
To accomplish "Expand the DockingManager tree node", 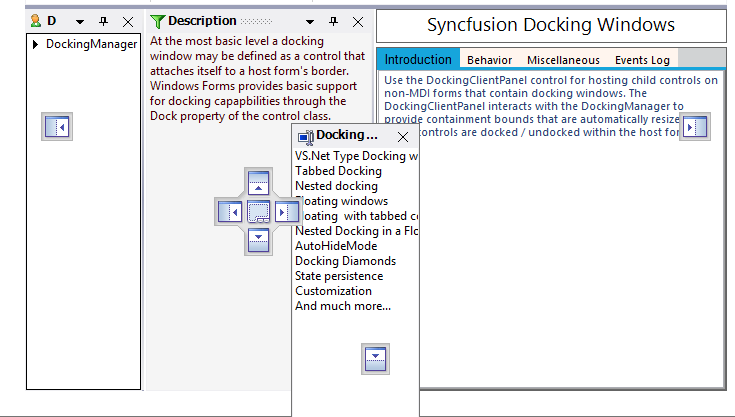I will point(36,44).
